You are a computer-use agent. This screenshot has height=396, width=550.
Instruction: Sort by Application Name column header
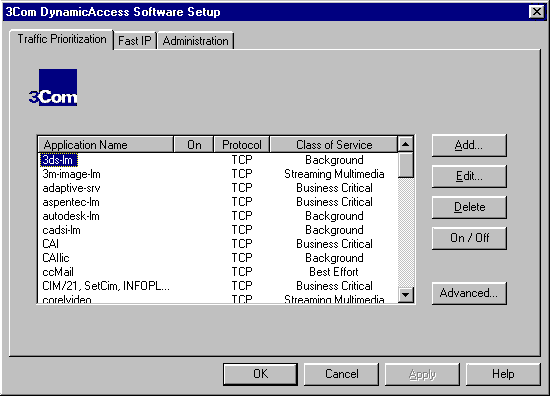pyautogui.click(x=106, y=145)
